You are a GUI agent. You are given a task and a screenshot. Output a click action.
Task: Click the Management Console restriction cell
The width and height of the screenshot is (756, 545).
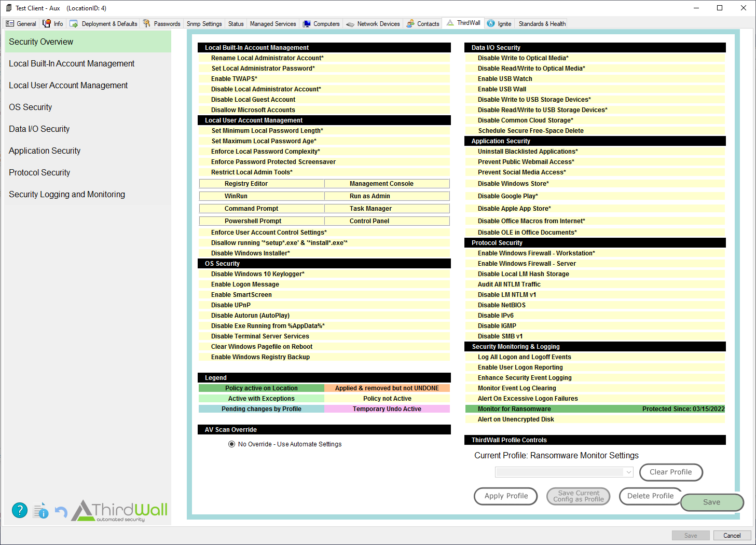point(387,183)
